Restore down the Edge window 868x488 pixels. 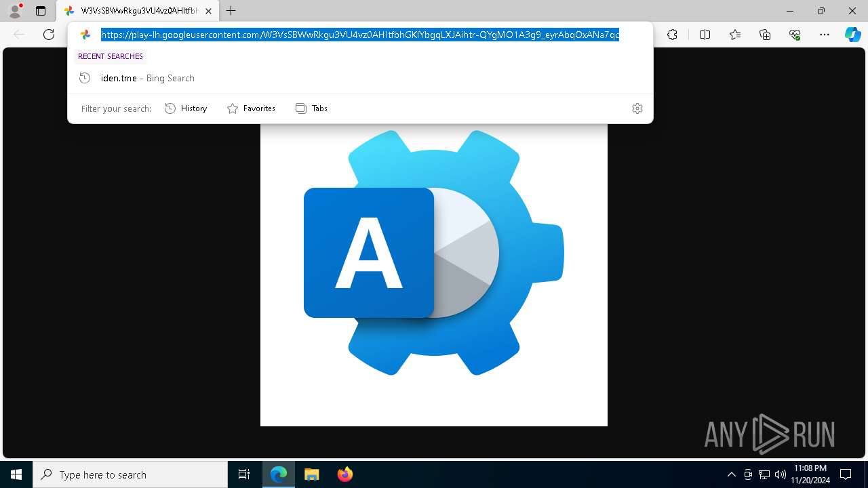pos(821,11)
